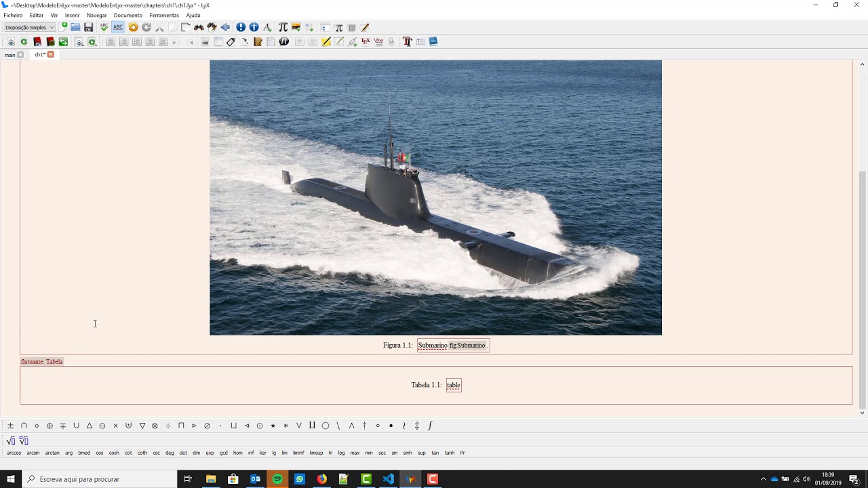Toggle continuous spellchecking (underlined ABC)

coord(118,27)
